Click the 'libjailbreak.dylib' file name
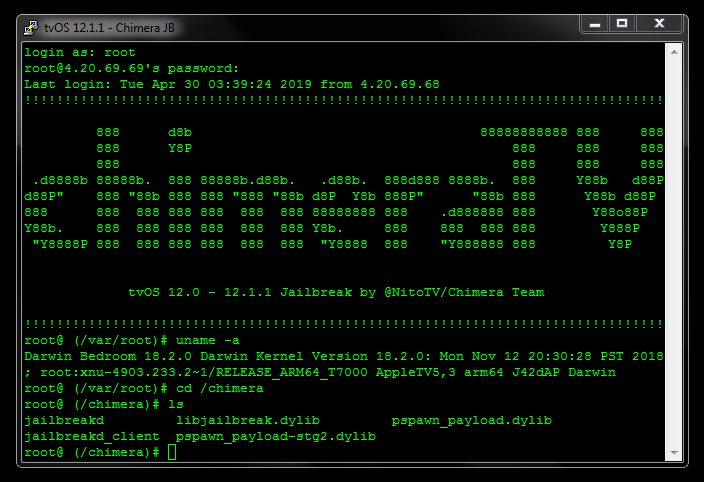The image size is (704, 482). coord(248,421)
